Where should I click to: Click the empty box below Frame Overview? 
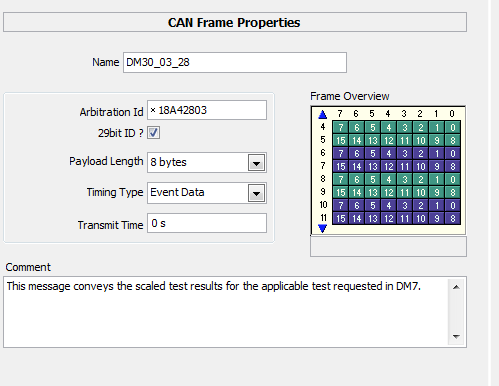[x=388, y=247]
